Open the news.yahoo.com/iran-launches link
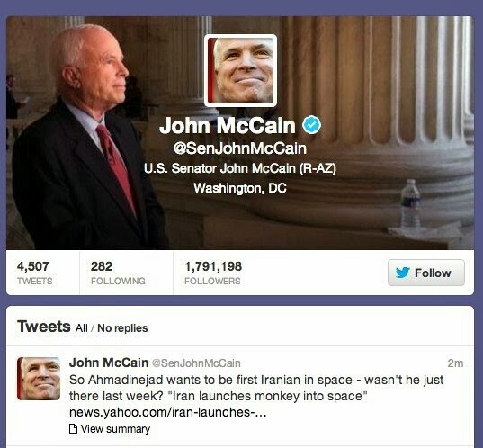The height and width of the screenshot is (448, 483). (168, 412)
